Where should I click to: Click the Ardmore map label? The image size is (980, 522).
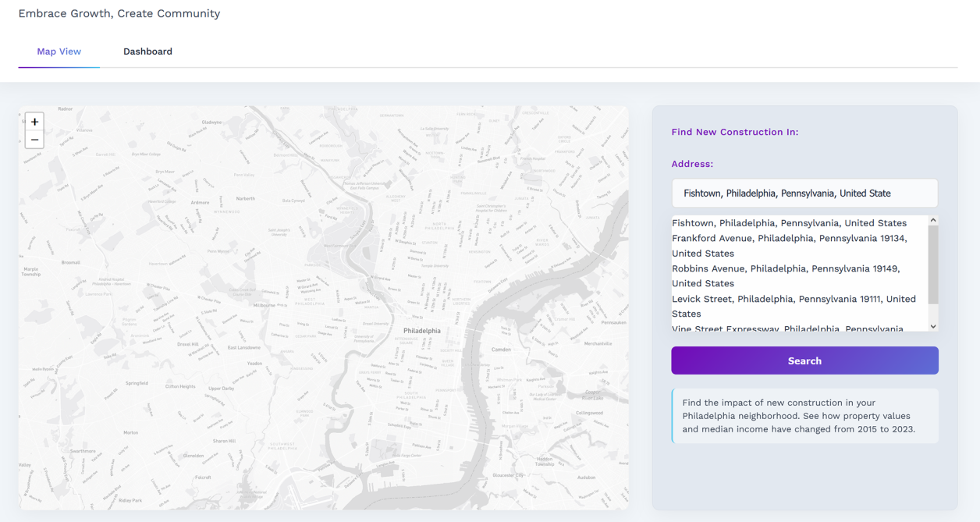pos(200,202)
